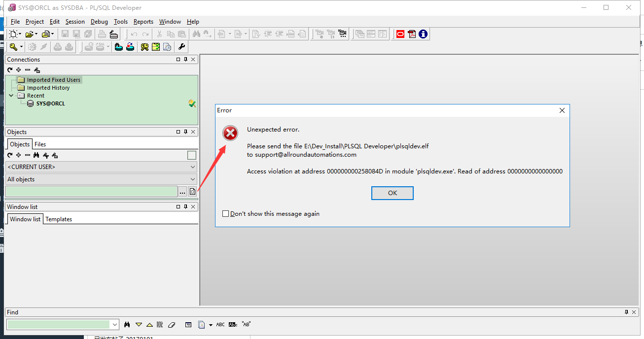Toggle the ABC case sensitive option in Find bar
Viewport: 644px width, 339px height.
[x=220, y=325]
